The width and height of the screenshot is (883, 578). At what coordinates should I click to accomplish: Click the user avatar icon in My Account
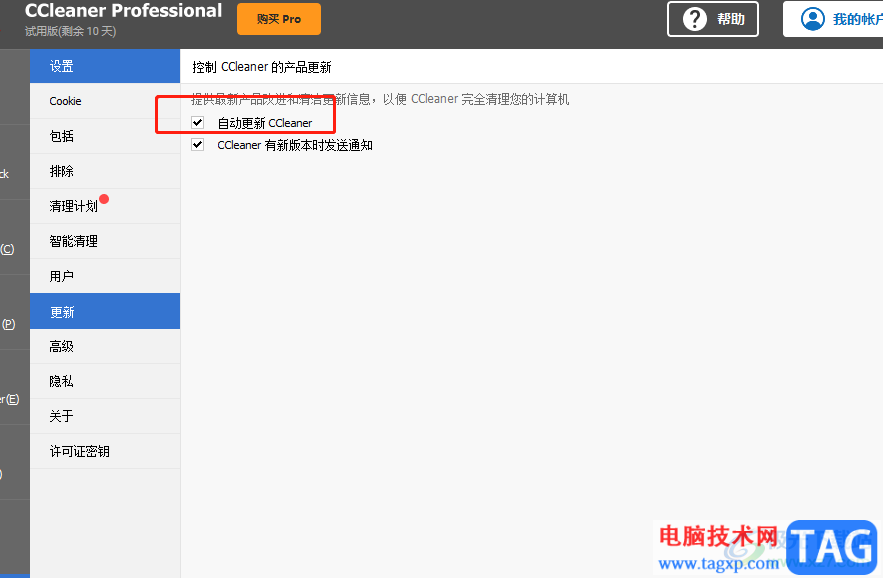tap(813, 19)
